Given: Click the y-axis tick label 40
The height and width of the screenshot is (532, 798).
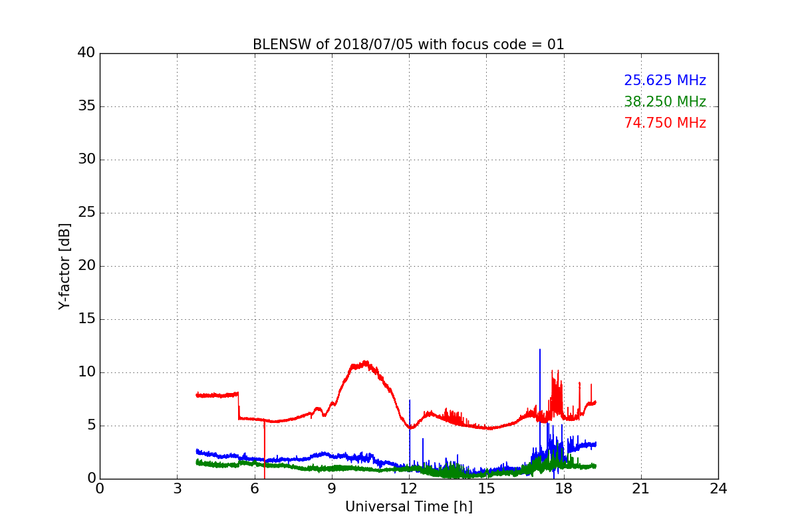Looking at the screenshot, I should coord(86,53).
